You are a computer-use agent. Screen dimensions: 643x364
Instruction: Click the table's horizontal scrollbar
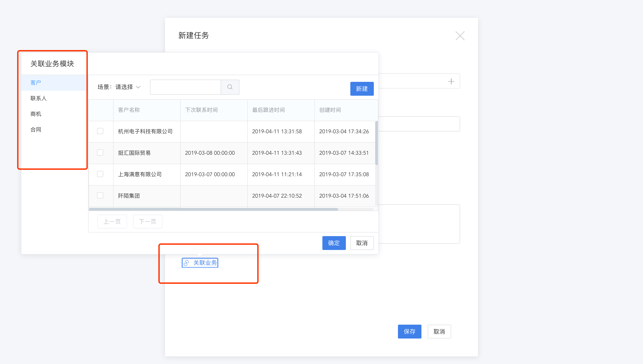pyautogui.click(x=214, y=209)
